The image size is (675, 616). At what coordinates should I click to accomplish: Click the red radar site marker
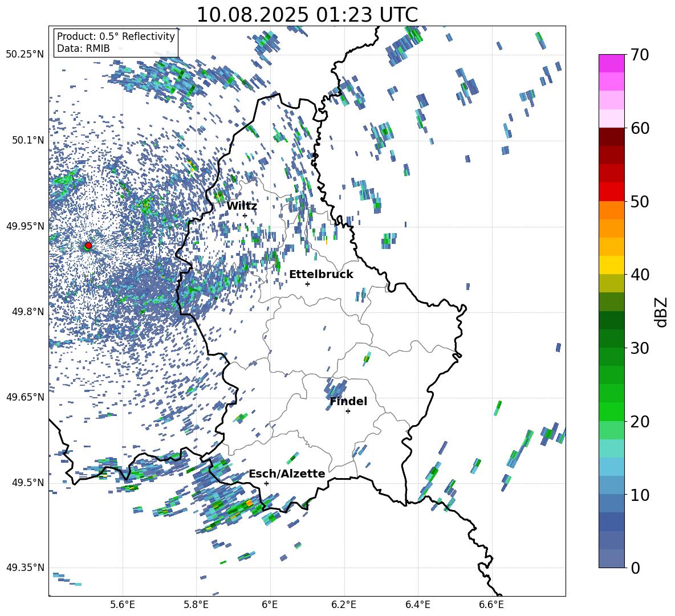pyautogui.click(x=88, y=245)
